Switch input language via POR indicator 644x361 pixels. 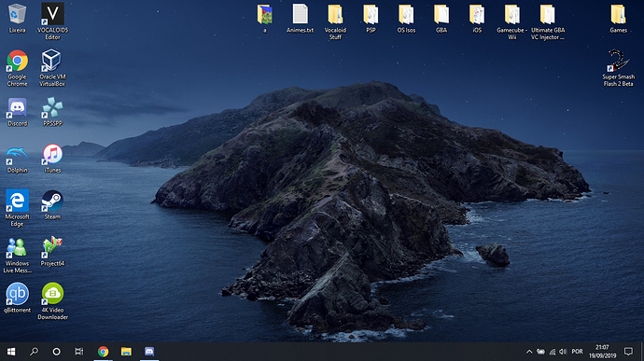[x=577, y=352]
